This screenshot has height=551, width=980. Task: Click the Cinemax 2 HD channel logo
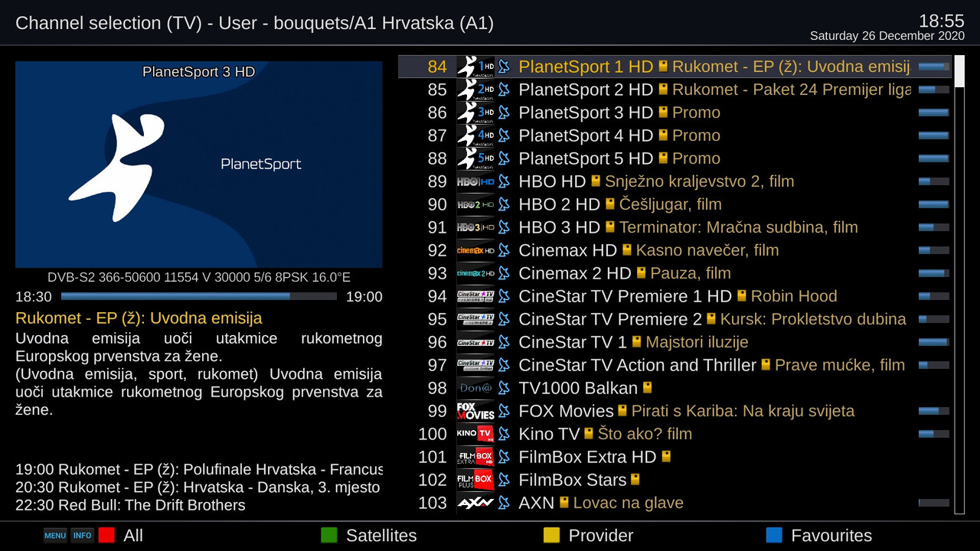pos(475,273)
